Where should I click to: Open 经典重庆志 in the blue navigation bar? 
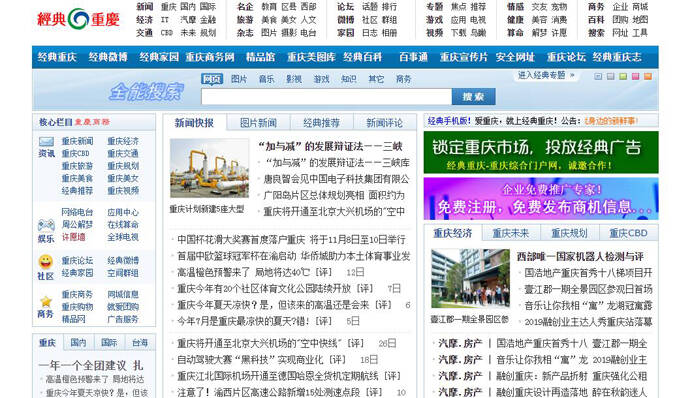coord(617,57)
